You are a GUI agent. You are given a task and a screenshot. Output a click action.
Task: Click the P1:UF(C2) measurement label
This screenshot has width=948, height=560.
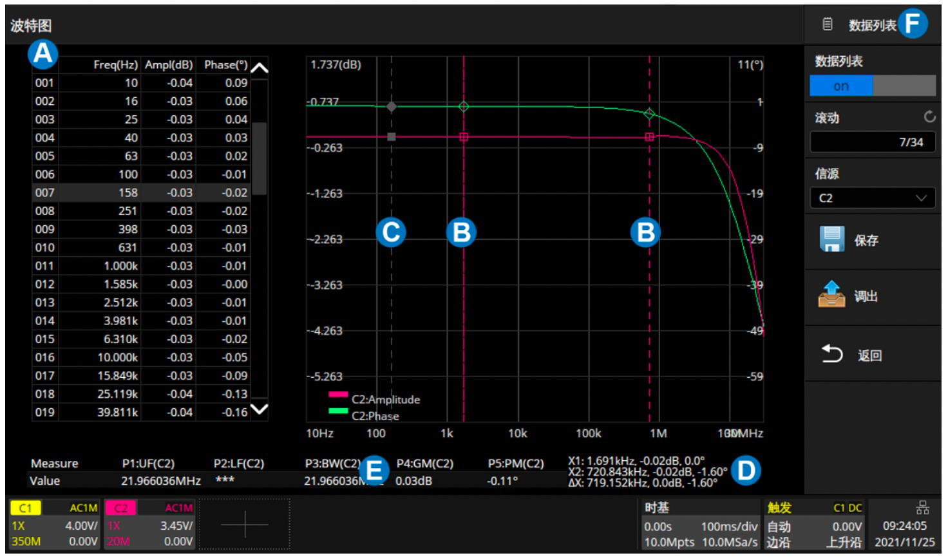pyautogui.click(x=148, y=463)
